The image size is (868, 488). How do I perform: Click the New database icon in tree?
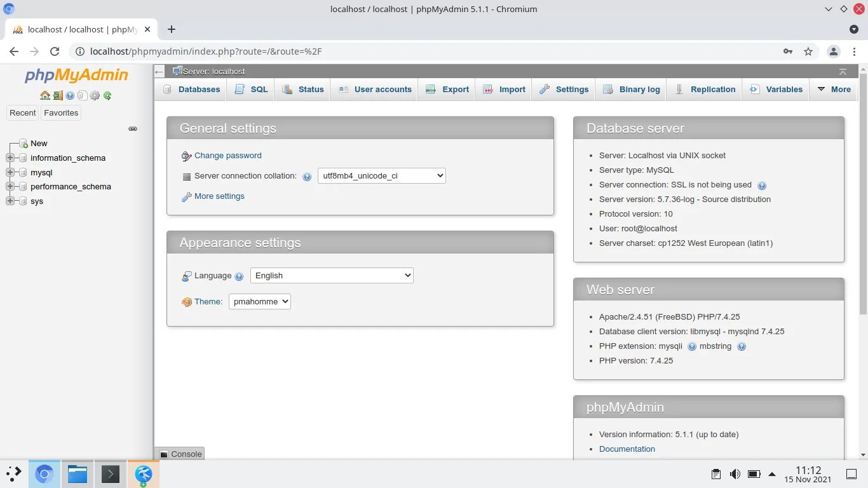click(x=24, y=144)
